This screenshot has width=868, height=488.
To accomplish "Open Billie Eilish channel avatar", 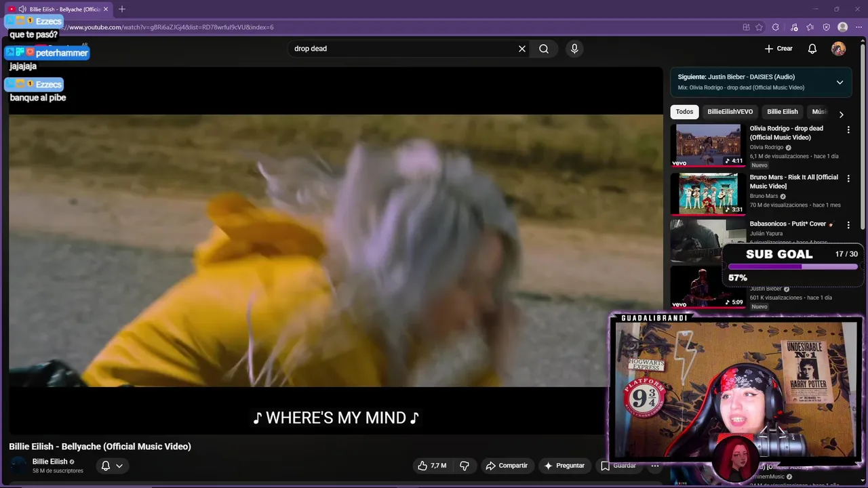I will click(19, 466).
